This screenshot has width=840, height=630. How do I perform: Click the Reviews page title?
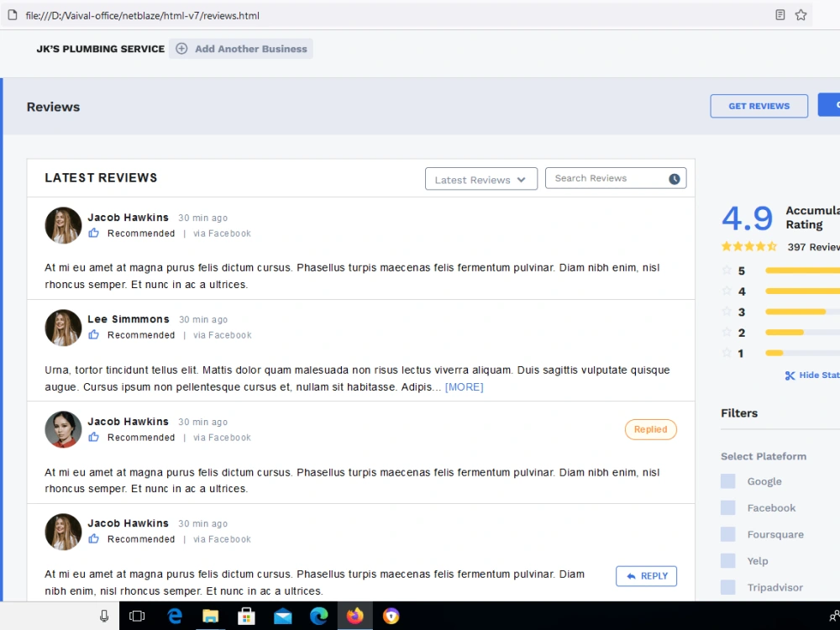pos(53,108)
